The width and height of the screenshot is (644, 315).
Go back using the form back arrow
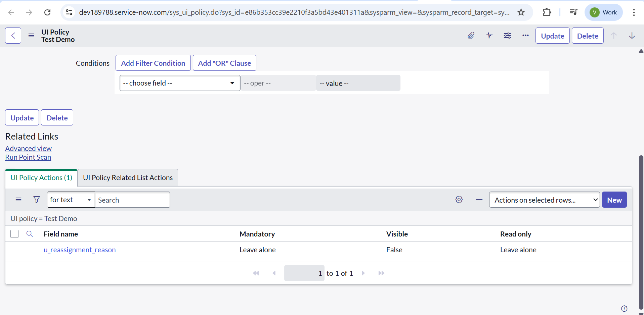click(x=13, y=36)
